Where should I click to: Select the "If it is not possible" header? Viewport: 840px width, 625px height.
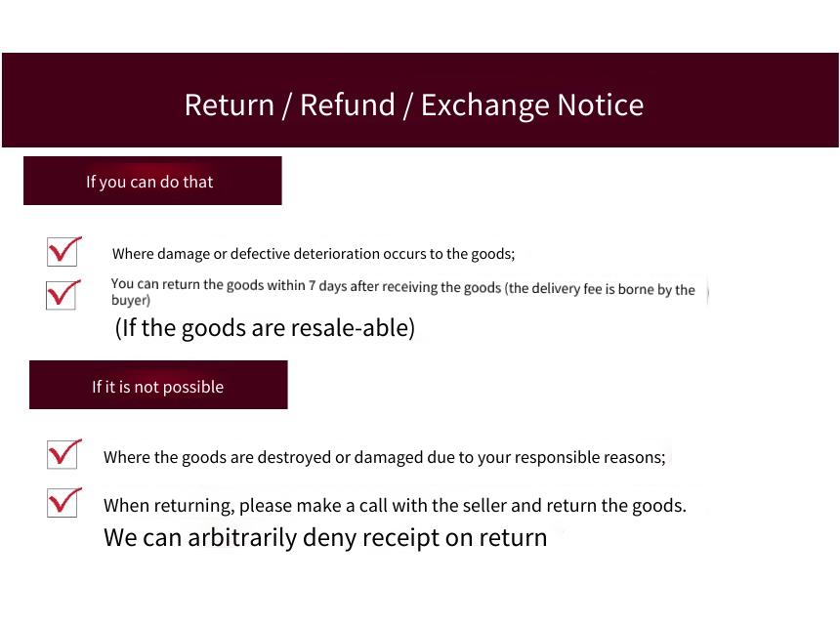point(158,385)
